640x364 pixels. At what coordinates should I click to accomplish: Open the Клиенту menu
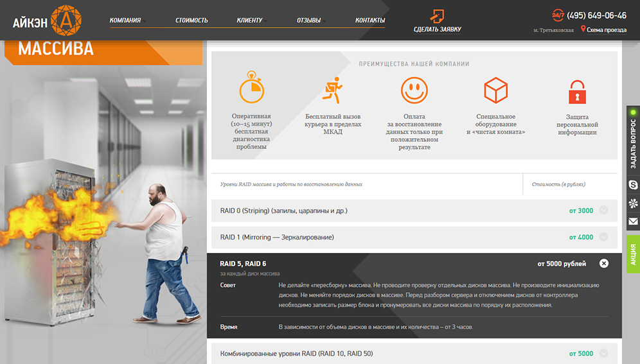click(249, 20)
